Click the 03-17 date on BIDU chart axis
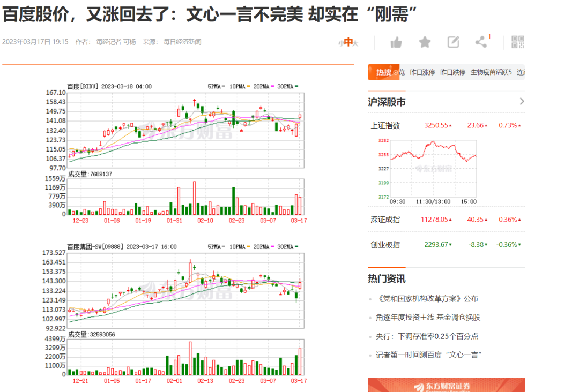 299,221
